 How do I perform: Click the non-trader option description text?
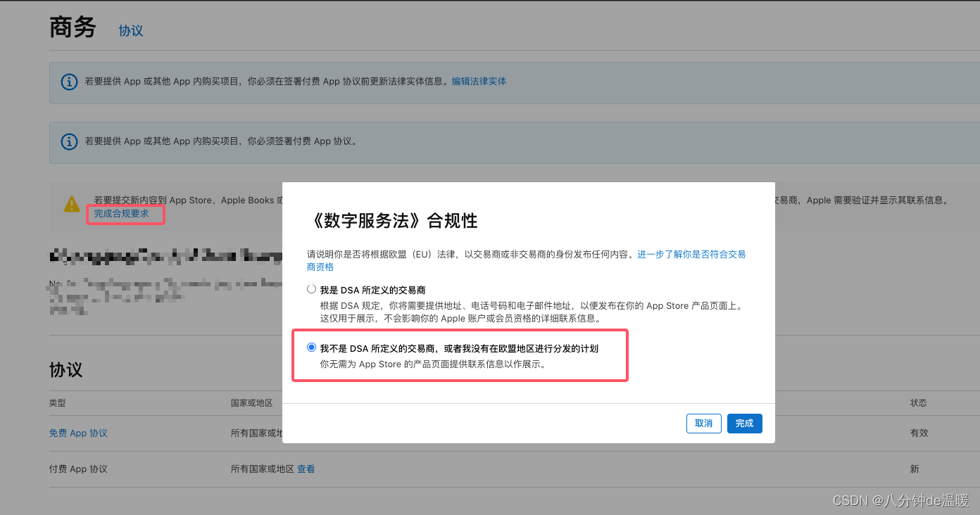(x=433, y=364)
